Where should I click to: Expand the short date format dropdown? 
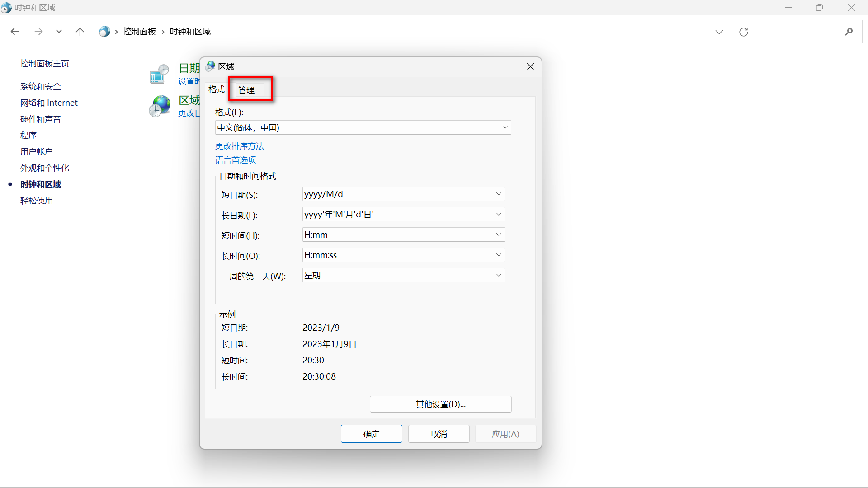[498, 194]
